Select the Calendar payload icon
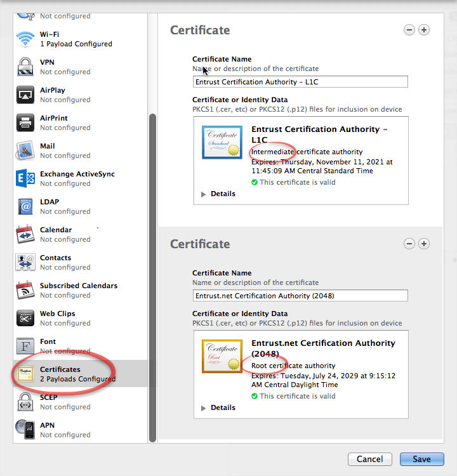 click(25, 234)
